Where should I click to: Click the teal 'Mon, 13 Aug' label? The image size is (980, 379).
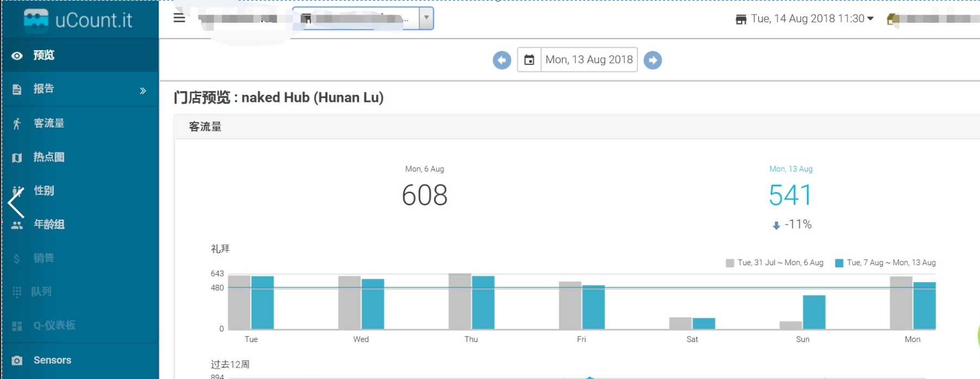tap(791, 169)
